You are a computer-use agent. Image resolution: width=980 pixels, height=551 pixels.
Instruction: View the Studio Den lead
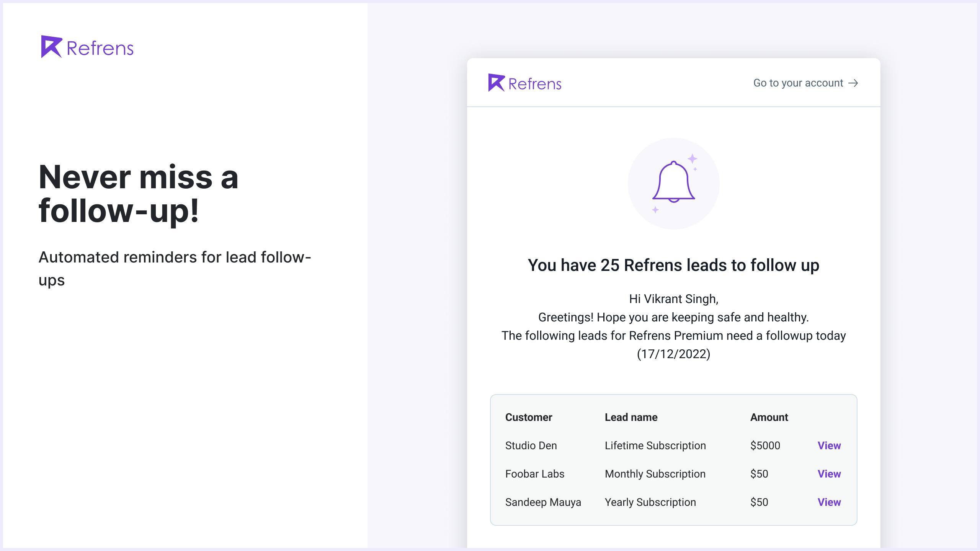[829, 445]
